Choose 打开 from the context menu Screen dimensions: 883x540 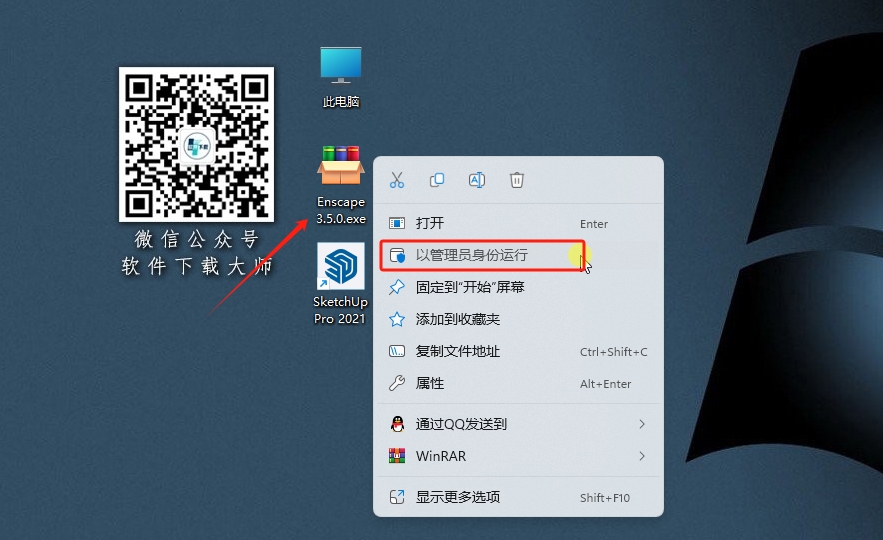(518, 224)
